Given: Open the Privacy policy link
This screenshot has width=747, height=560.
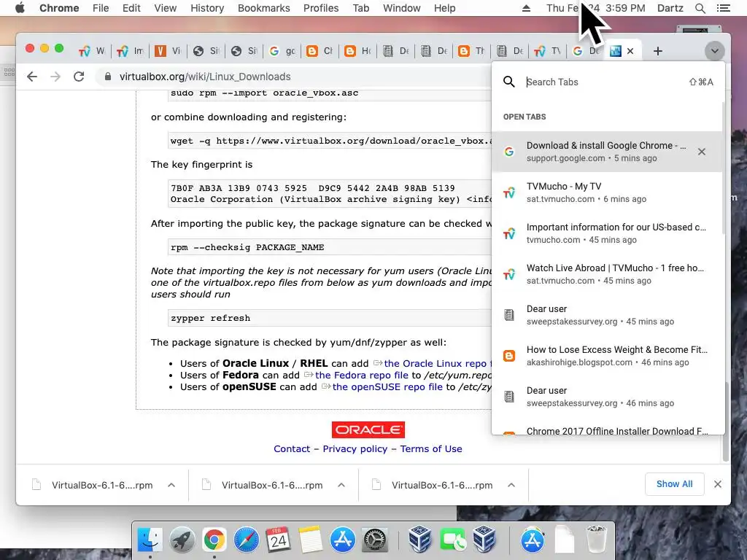Looking at the screenshot, I should (355, 449).
